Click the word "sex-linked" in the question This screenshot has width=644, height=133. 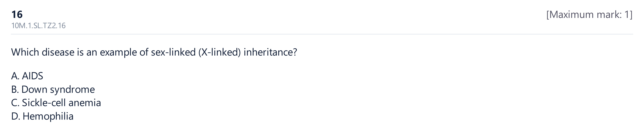(x=173, y=52)
